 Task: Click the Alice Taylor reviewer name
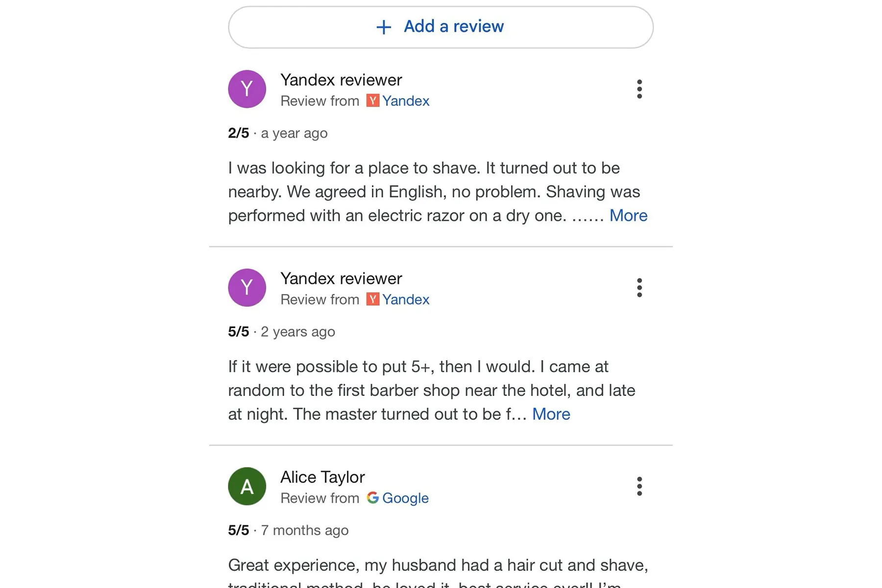[322, 477]
